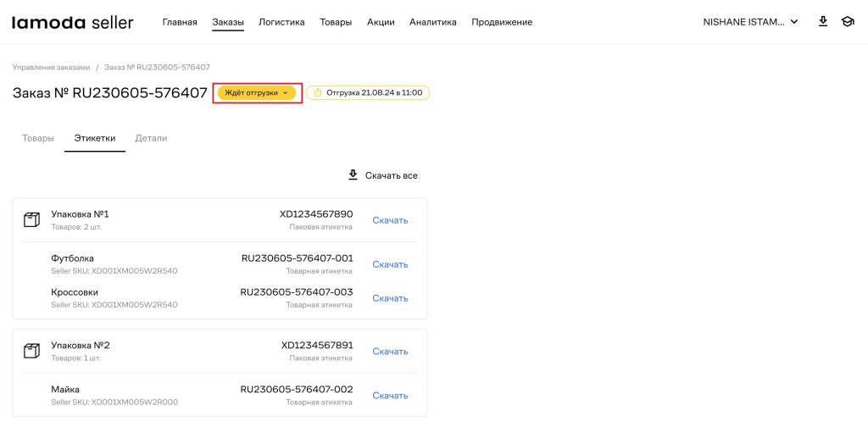Download label for Кроссовки item
The width and height of the screenshot is (868, 427).
[x=390, y=298]
